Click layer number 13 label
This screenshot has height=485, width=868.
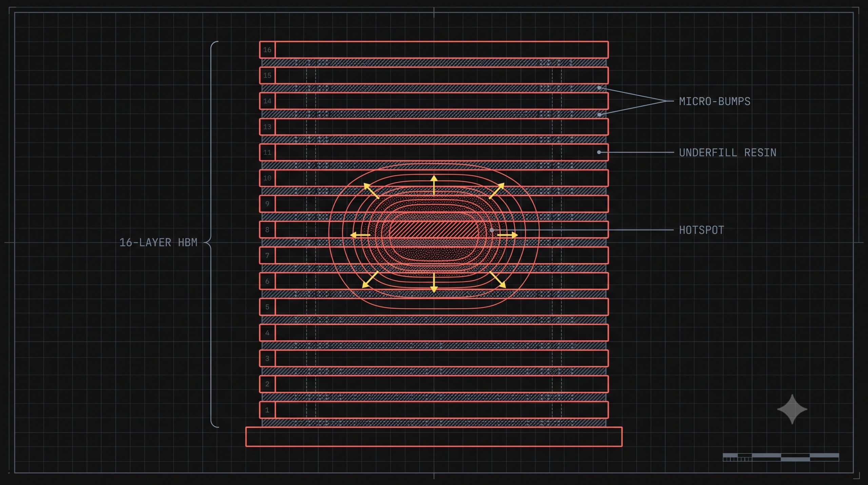tap(267, 127)
